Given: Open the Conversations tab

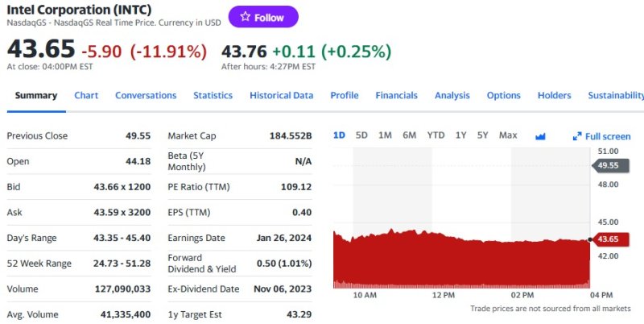Looking at the screenshot, I should 146,95.
